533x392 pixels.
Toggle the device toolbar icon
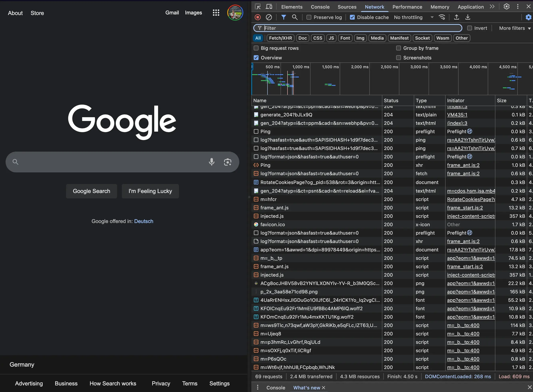(269, 7)
